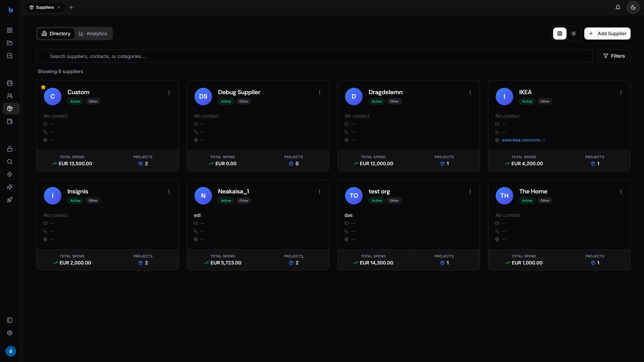This screenshot has width=644, height=362.
Task: Switch to list view
Action: 573,34
